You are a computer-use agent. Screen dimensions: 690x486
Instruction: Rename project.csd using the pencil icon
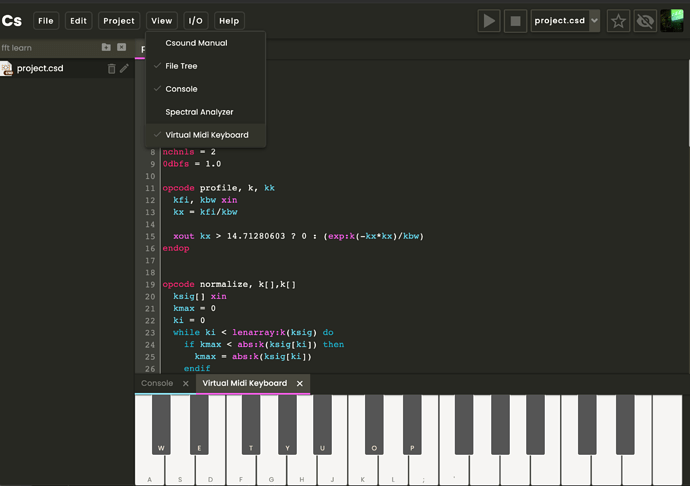click(x=125, y=68)
